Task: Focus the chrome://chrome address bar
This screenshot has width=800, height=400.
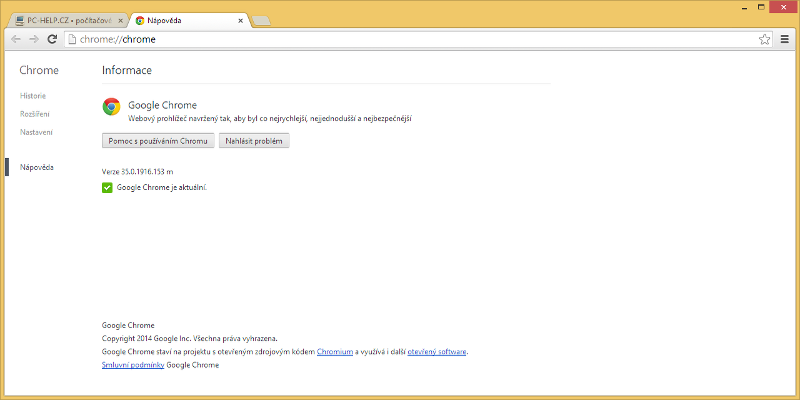Action: coord(400,39)
